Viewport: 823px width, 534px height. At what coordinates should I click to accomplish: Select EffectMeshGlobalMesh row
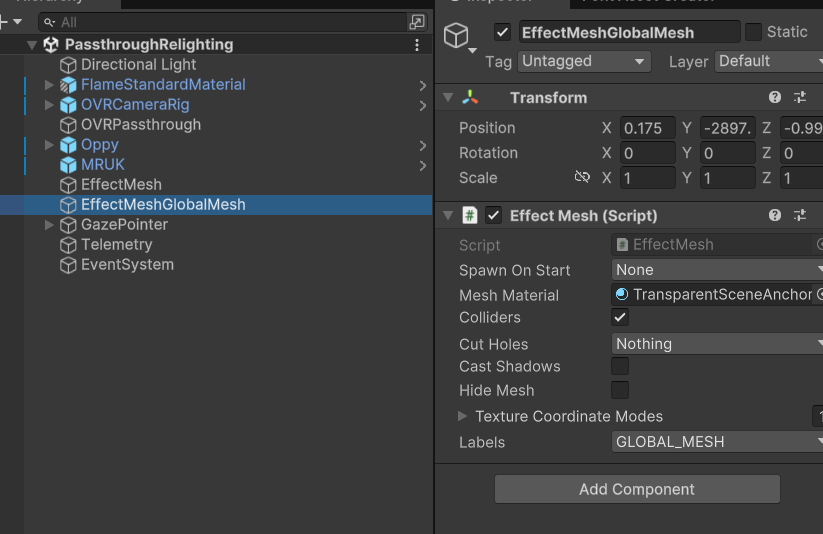(x=216, y=205)
